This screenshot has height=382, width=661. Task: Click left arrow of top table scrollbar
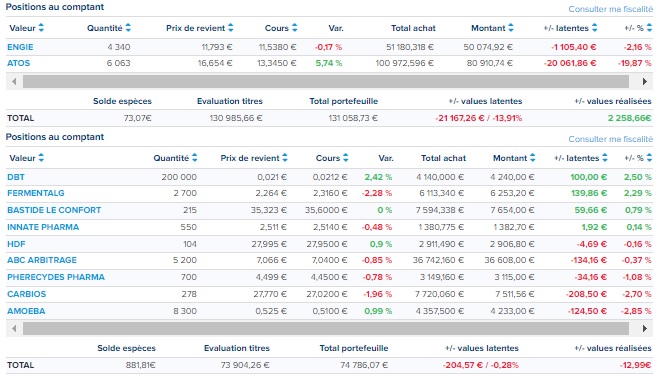14,81
